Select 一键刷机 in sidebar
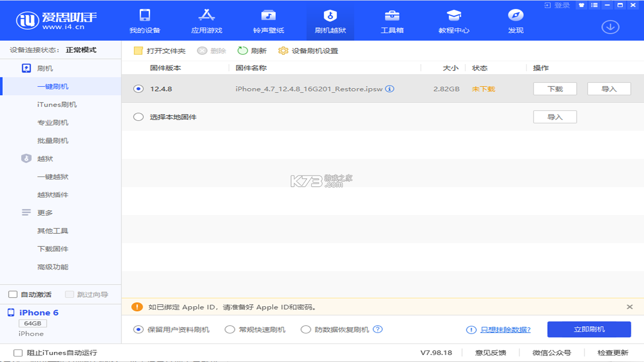Image resolution: width=644 pixels, height=362 pixels. [x=53, y=86]
